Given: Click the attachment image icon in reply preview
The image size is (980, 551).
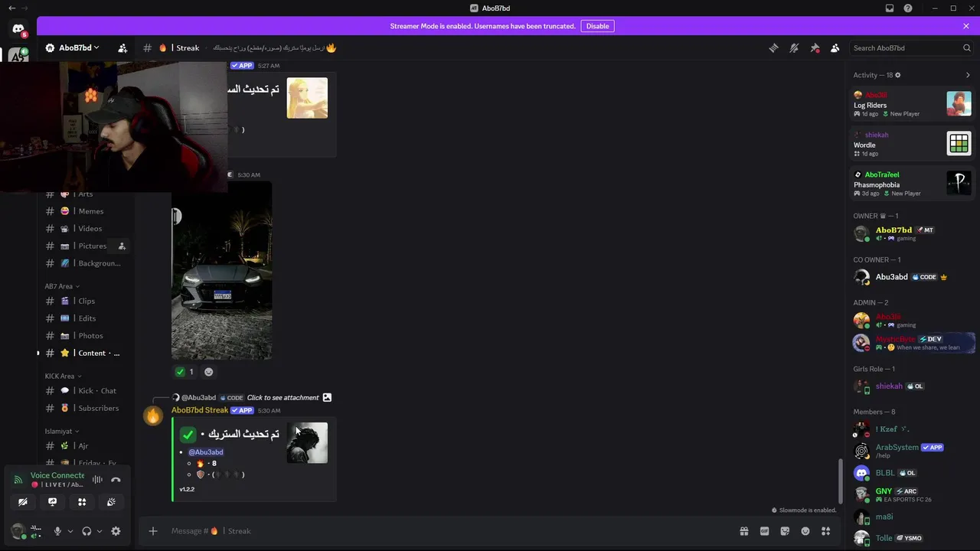Looking at the screenshot, I should (327, 397).
